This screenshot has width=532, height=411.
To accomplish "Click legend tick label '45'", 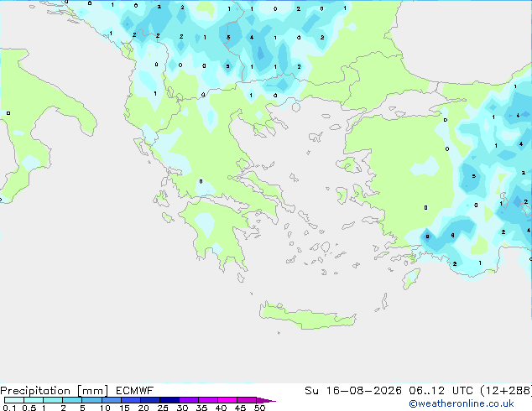I will tap(240, 408).
